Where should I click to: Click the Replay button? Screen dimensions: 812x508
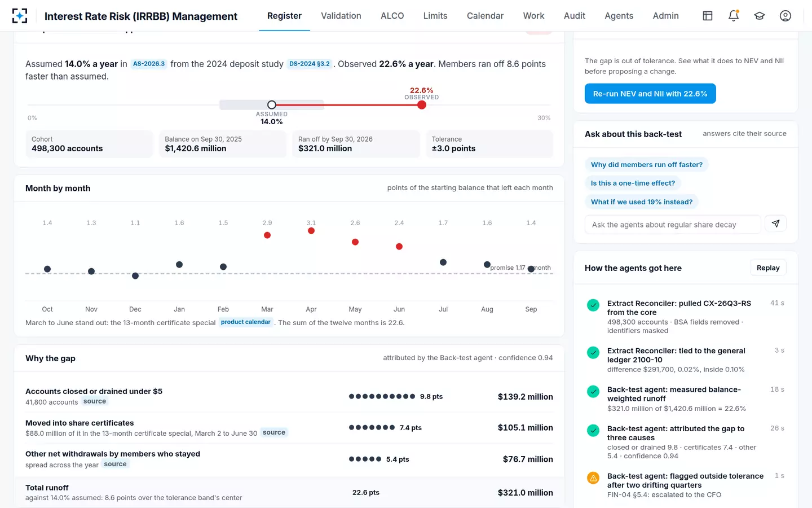click(x=768, y=268)
